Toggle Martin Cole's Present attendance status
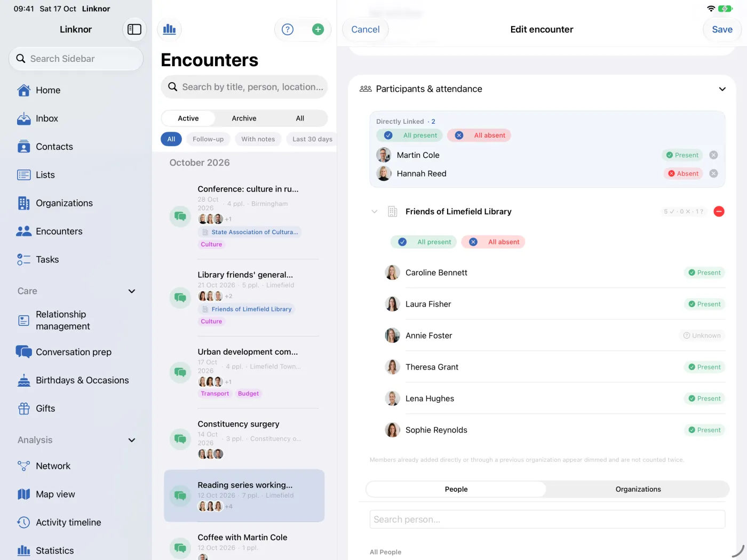The width and height of the screenshot is (747, 560). pos(682,155)
